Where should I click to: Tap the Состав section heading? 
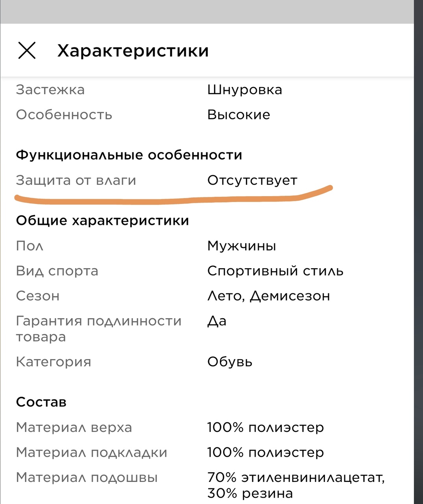pyautogui.click(x=41, y=402)
